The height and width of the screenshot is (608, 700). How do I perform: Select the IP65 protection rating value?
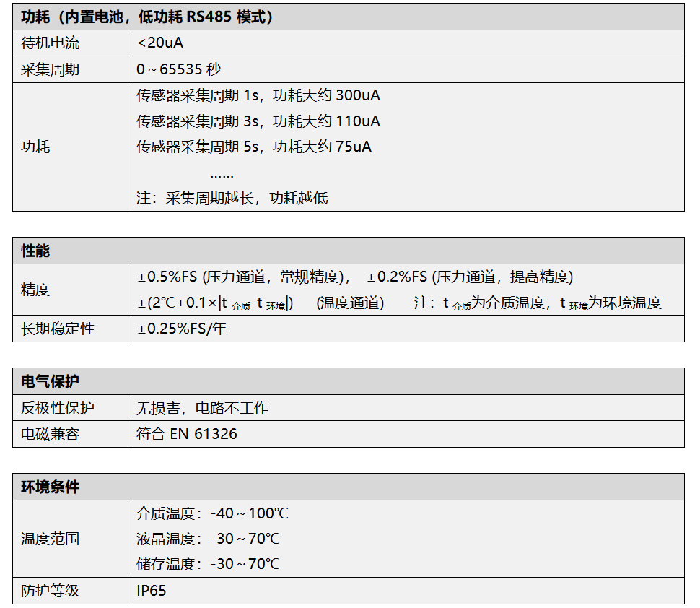[152, 591]
